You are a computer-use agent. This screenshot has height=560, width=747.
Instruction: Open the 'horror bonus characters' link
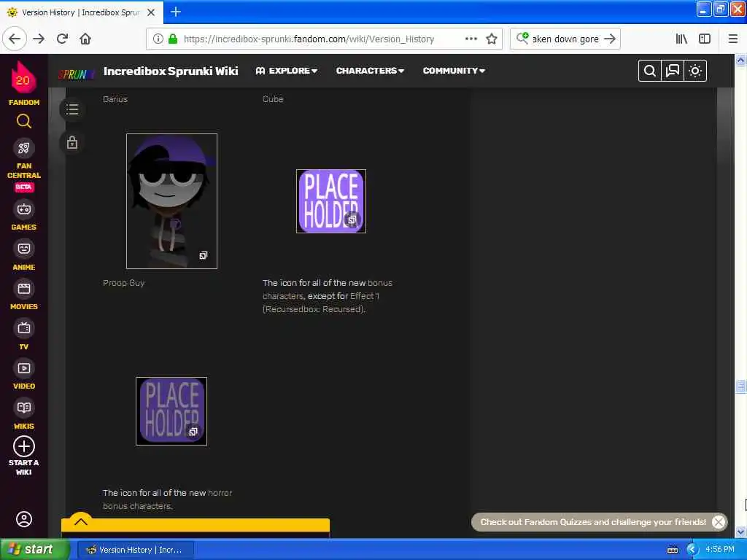(168, 499)
